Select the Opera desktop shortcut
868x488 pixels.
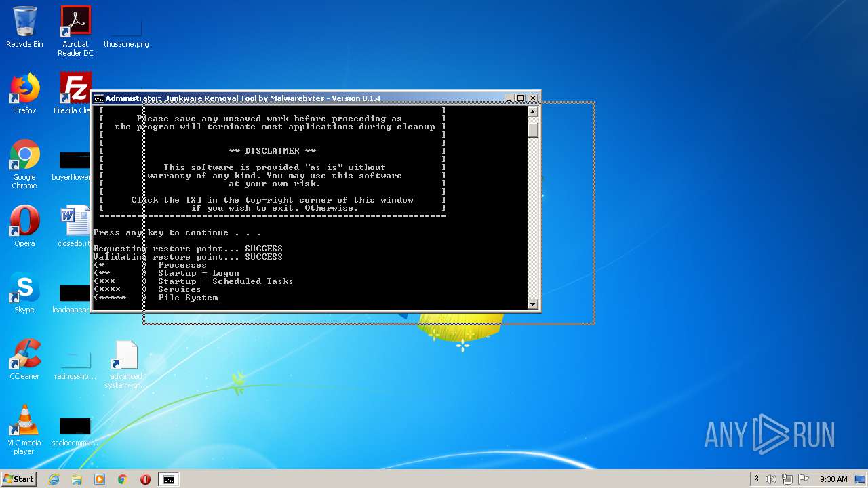[24, 226]
